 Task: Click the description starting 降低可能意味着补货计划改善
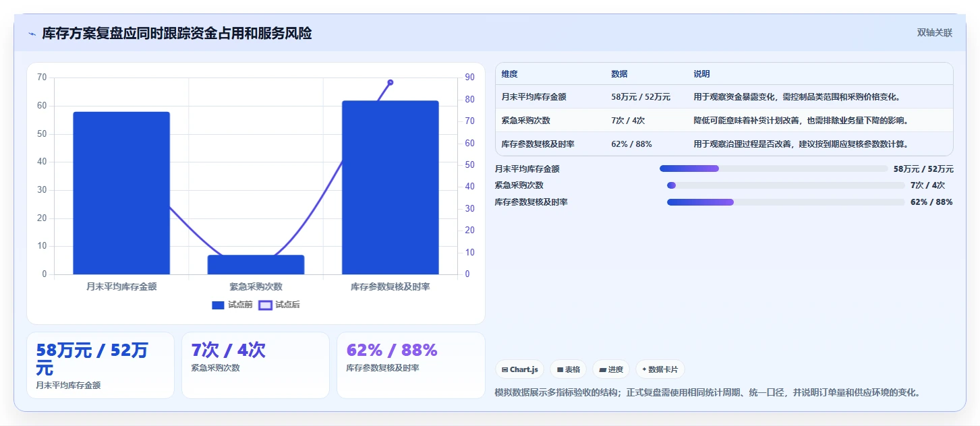click(x=801, y=121)
